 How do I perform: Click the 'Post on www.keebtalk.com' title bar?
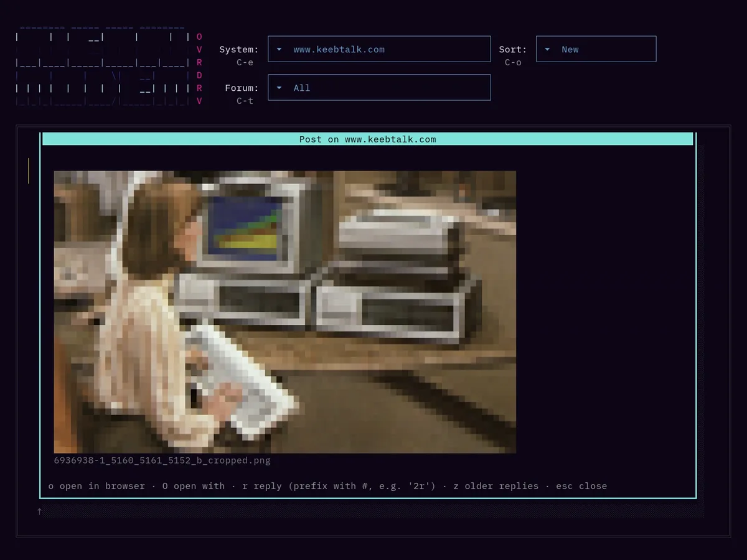pyautogui.click(x=367, y=139)
